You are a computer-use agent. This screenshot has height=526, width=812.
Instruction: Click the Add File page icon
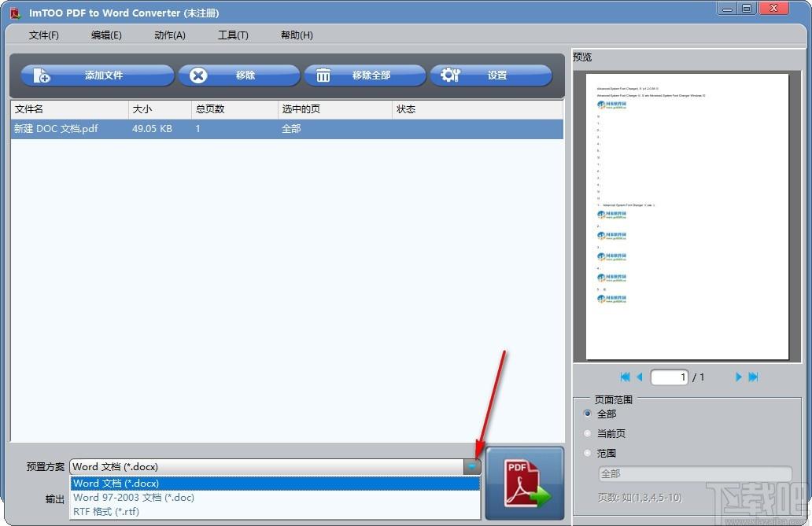tap(42, 75)
